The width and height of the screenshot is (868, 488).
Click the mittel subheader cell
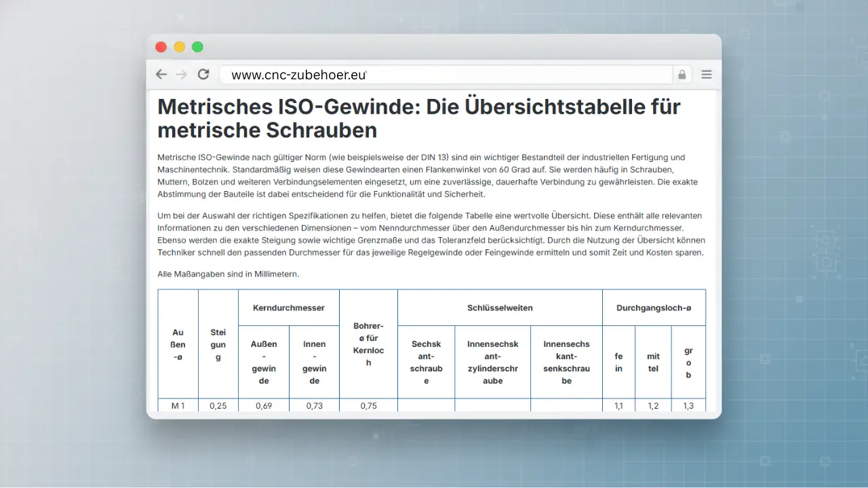tap(653, 362)
